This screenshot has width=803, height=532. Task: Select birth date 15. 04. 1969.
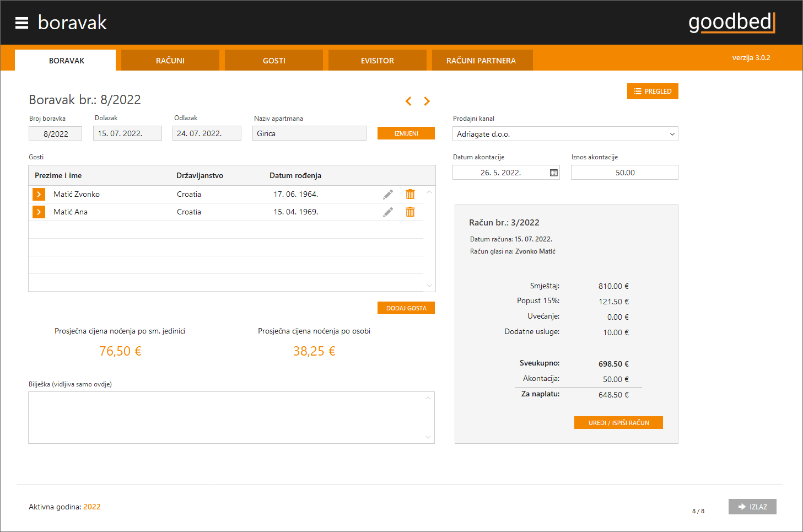click(296, 212)
